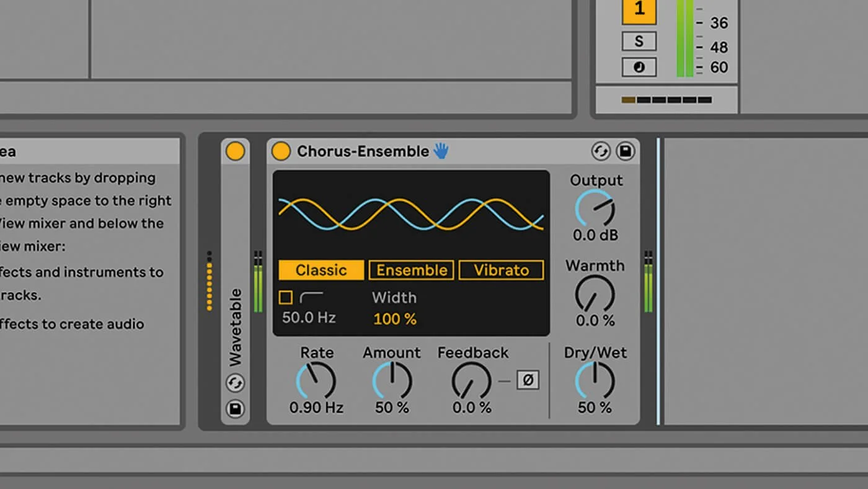This screenshot has height=489, width=868.
Task: Click the Dry/Wet knob
Action: coord(595,380)
